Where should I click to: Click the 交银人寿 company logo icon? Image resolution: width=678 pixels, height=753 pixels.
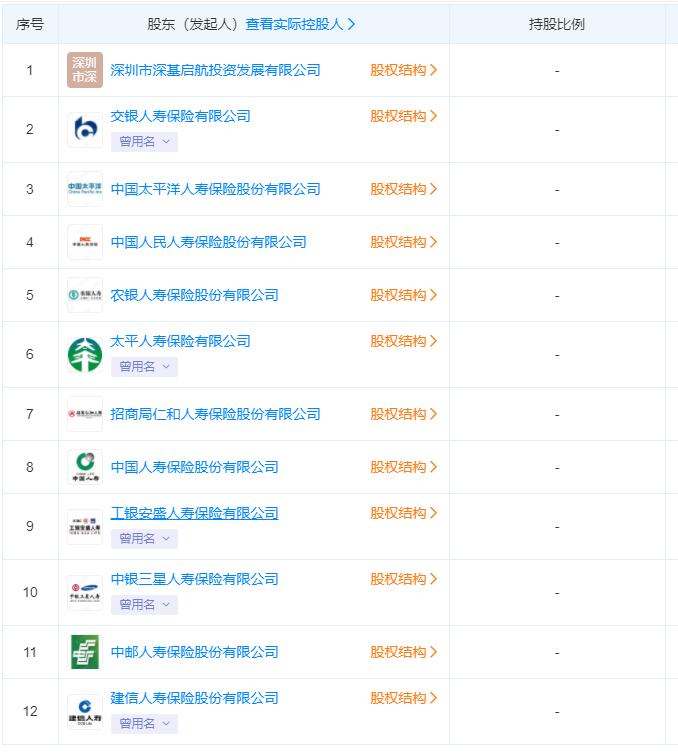point(85,130)
